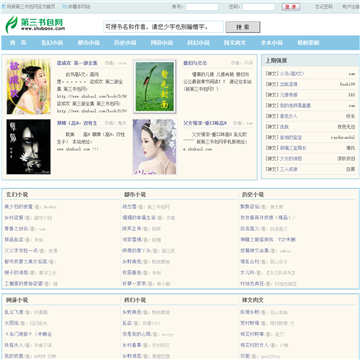Click the book cover with the lady in yellow

click(x=28, y=87)
